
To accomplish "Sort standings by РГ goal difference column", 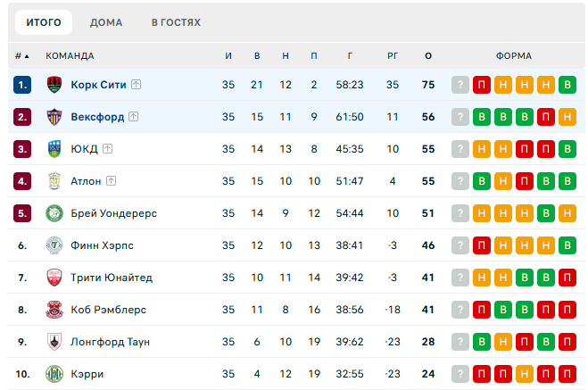I will pyautogui.click(x=393, y=56).
